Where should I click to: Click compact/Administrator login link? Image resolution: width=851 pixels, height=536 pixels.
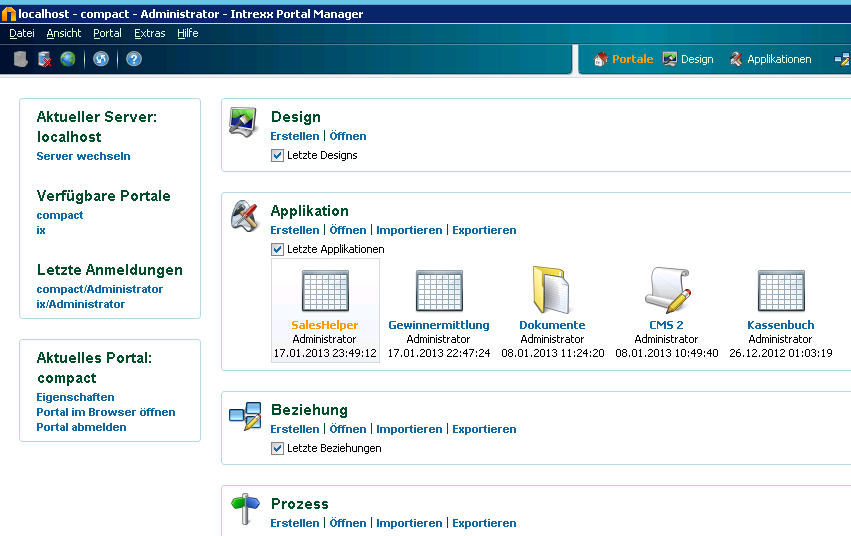(99, 289)
